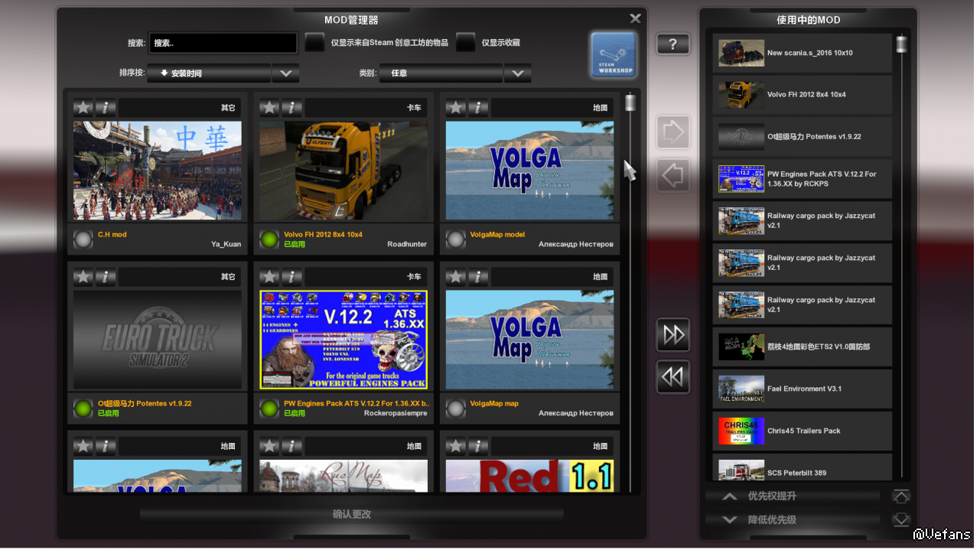
Task: Select SCS Peterbilt 389 active mod
Action: click(x=803, y=468)
